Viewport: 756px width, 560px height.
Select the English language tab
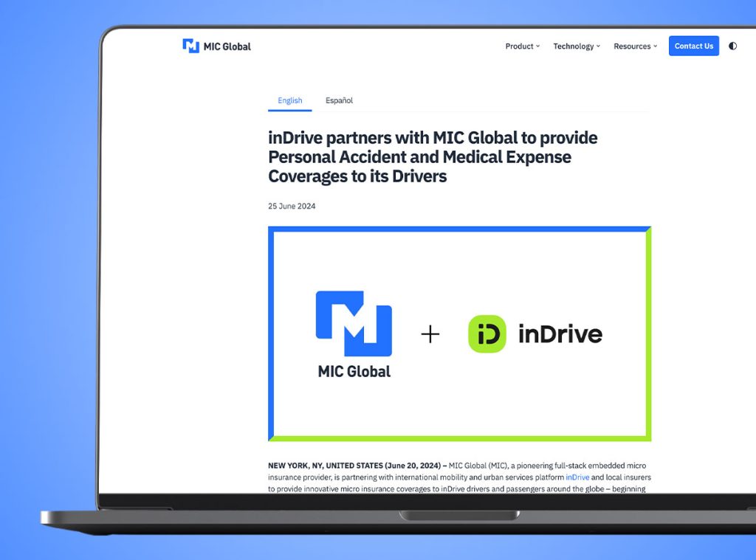point(289,100)
